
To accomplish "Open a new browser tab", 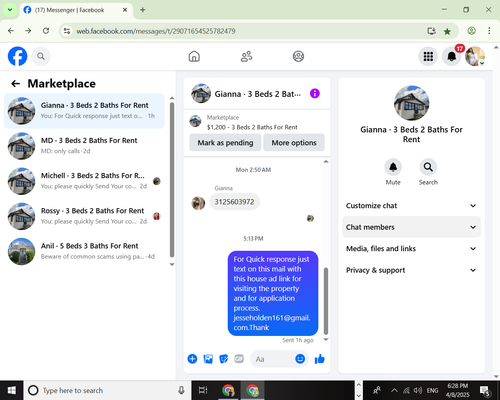I will click(x=143, y=10).
